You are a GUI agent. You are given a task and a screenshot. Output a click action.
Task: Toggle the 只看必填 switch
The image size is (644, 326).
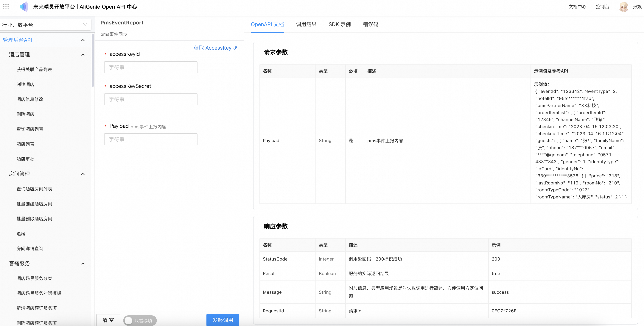140,320
